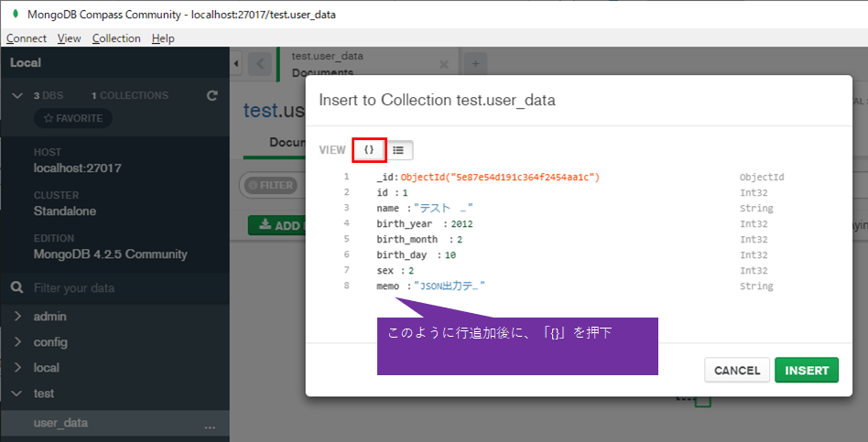
Task: Add a new tab with plus icon
Action: (475, 64)
